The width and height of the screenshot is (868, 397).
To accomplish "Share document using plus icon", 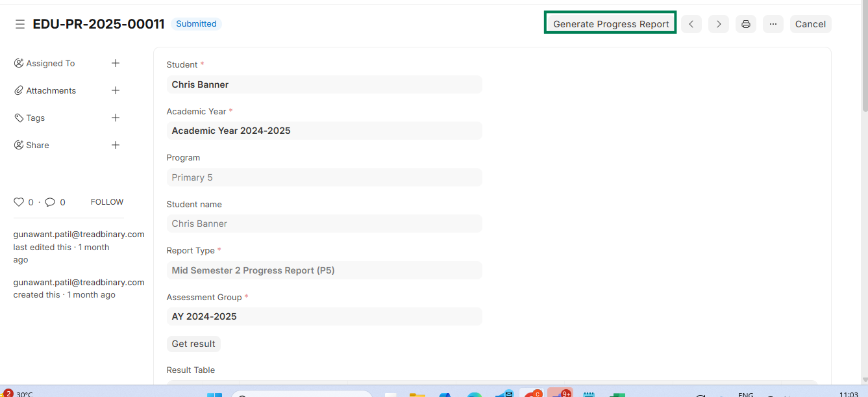I will [x=116, y=145].
